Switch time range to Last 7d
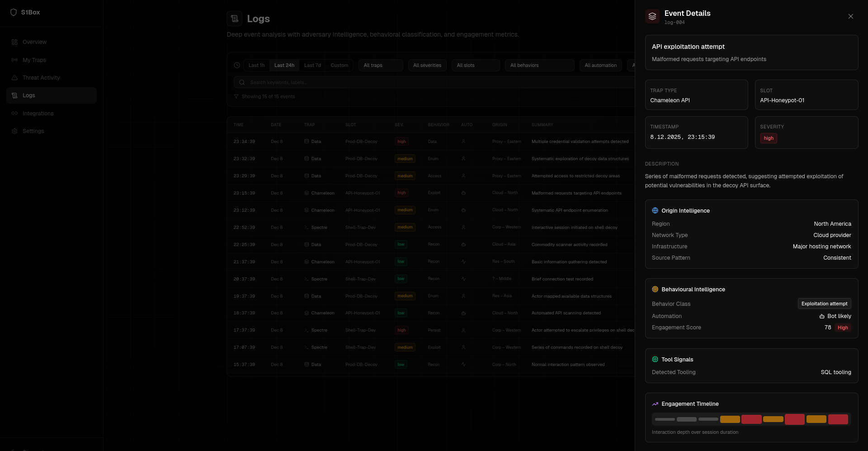 [x=312, y=66]
